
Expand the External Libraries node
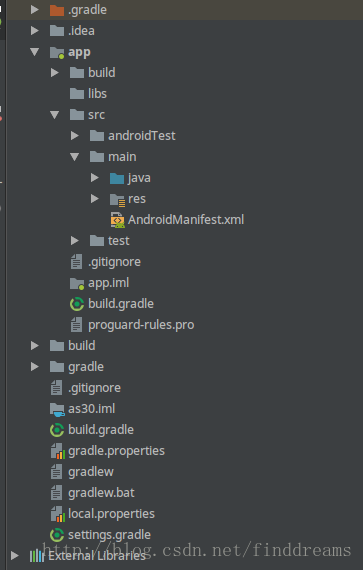(15, 555)
